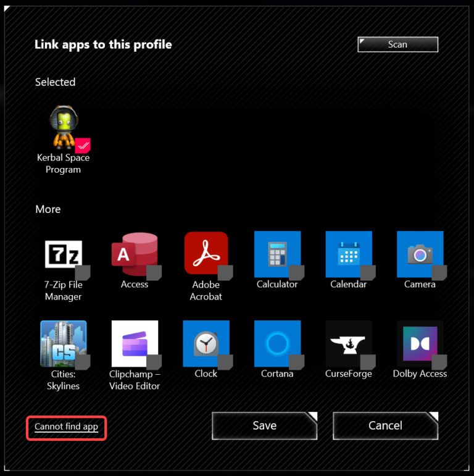This screenshot has width=474, height=476.
Task: Pick the Cortana app icon
Action: coord(277,343)
